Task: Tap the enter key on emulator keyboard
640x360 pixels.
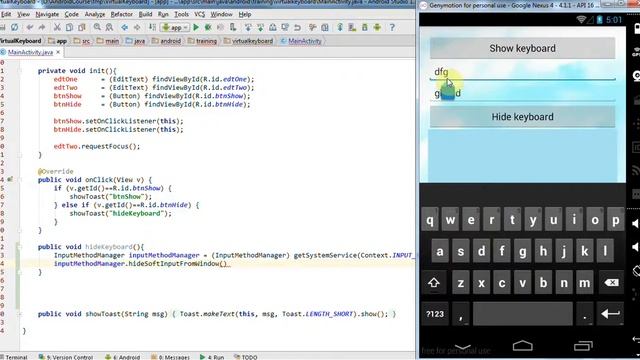Action: point(611,314)
